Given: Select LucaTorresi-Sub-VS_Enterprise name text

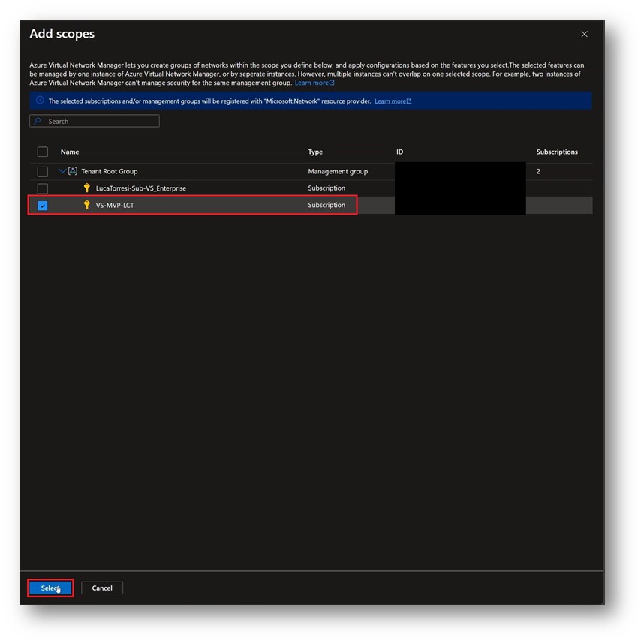Looking at the screenshot, I should point(141,188).
